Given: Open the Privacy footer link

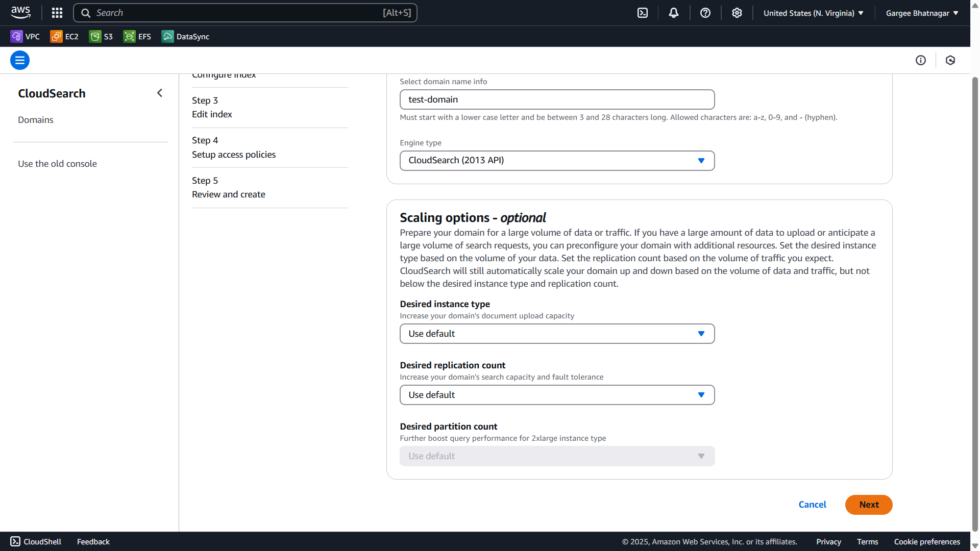Looking at the screenshot, I should click(x=828, y=541).
